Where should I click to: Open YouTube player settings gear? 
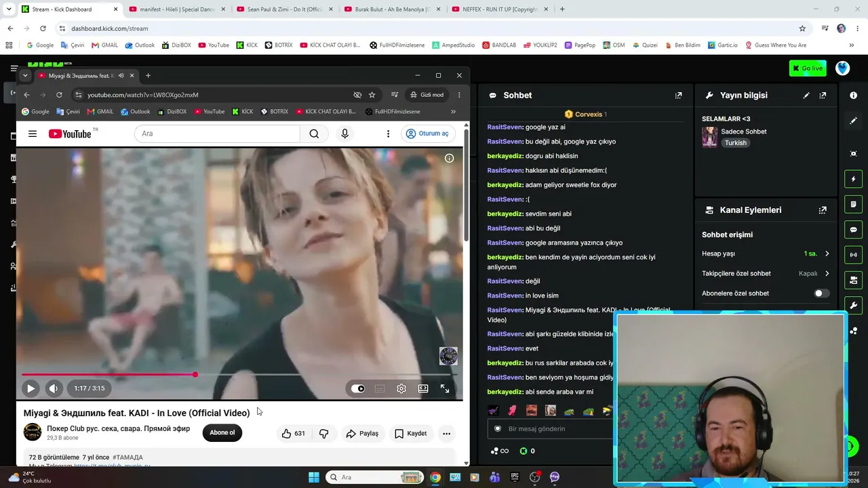[x=401, y=388]
